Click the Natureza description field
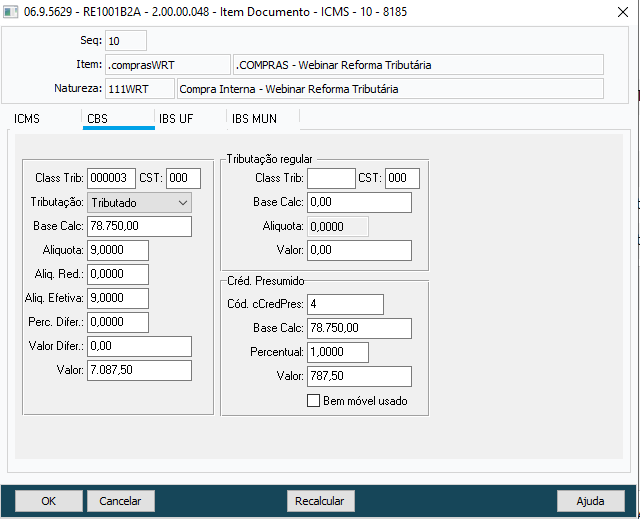Viewport: 640px width, 519px height. 390,89
